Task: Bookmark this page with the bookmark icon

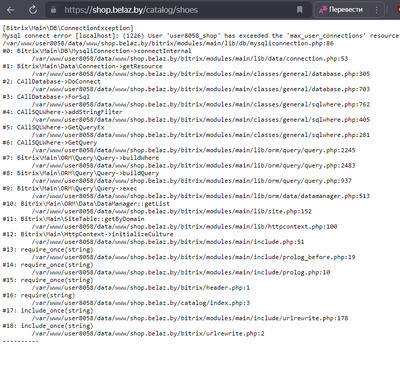Action: click(300, 10)
